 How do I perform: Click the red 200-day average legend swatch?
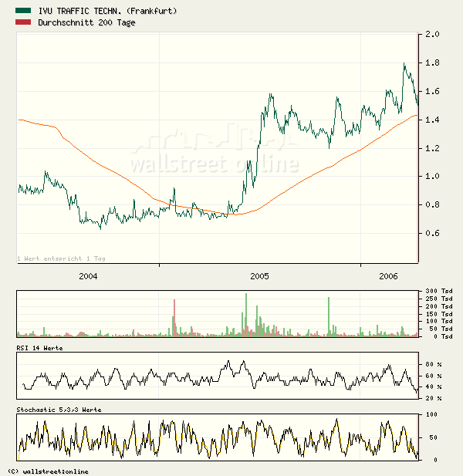[24, 23]
